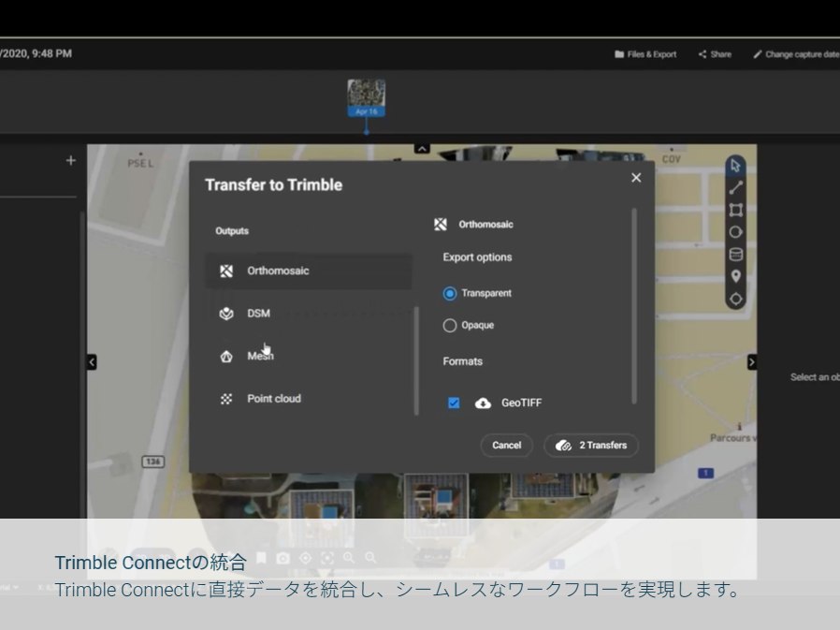
Task: Toggle the GeoTIFF format checkbox
Action: click(454, 403)
